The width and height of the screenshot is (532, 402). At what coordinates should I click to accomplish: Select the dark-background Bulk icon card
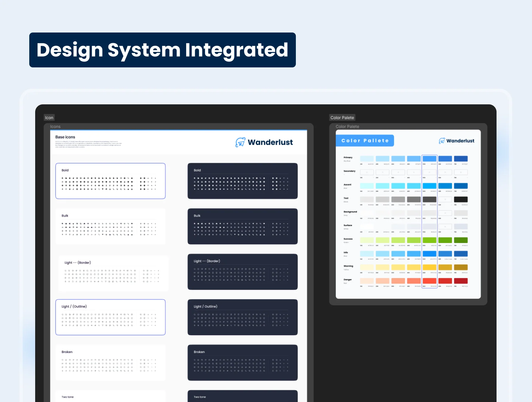tap(243, 226)
